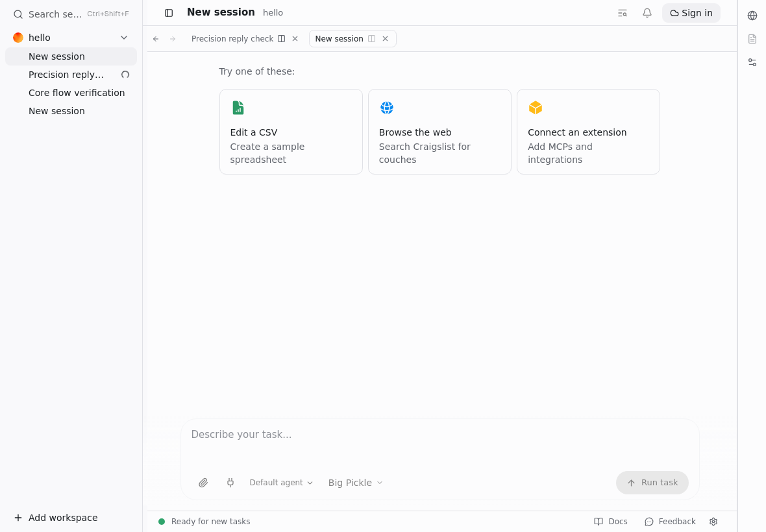Image resolution: width=766 pixels, height=532 pixels.
Task: Choose the Edit a CSV suggestion card
Action: click(291, 132)
